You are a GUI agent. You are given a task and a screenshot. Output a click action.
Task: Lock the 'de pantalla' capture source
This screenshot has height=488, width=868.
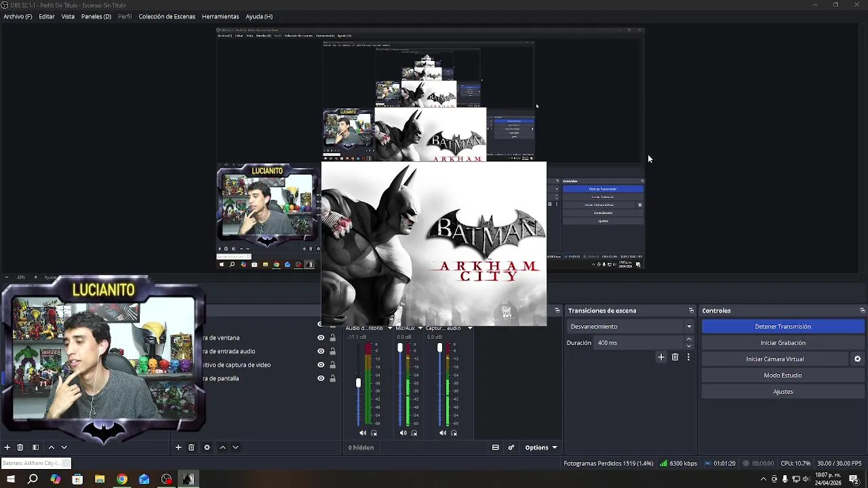(332, 378)
